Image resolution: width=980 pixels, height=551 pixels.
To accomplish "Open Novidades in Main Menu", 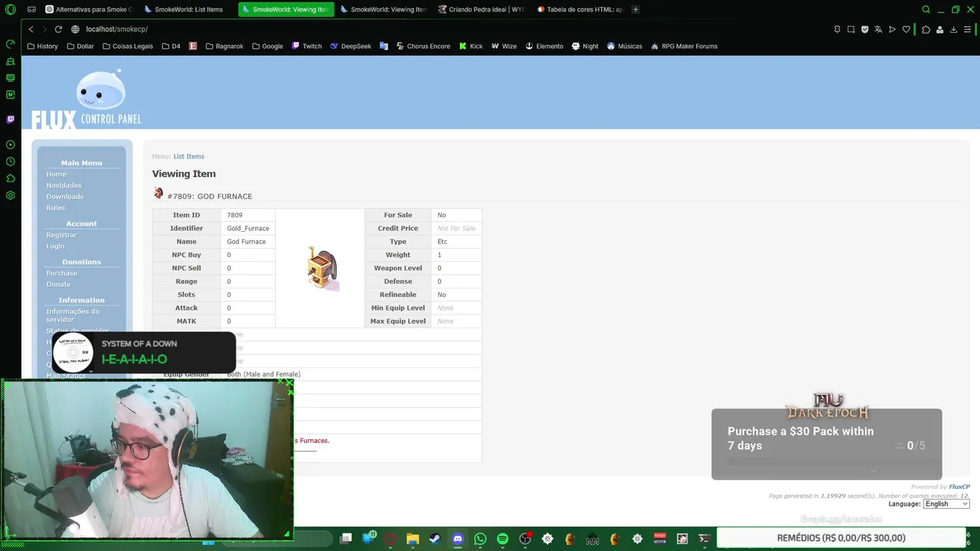I will (x=64, y=185).
